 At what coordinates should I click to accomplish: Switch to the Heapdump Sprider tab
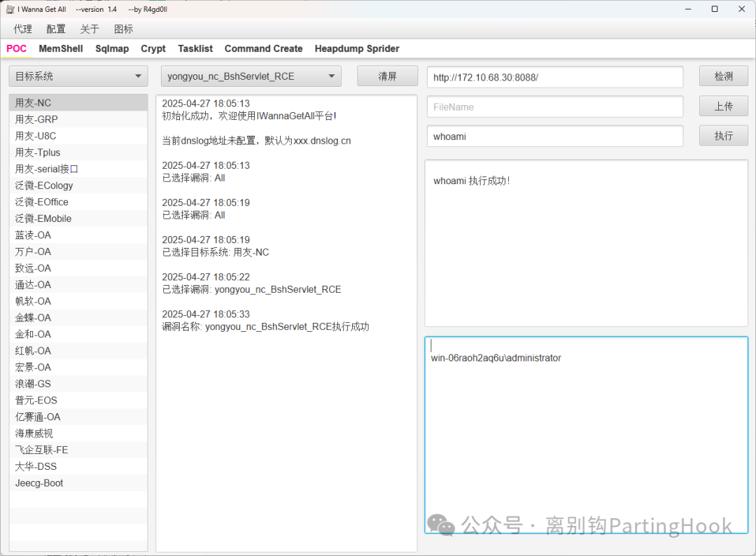357,49
